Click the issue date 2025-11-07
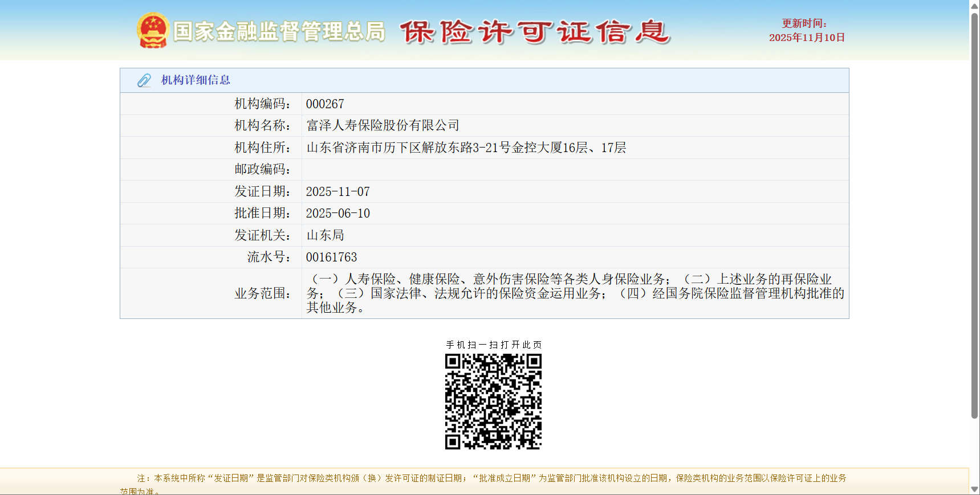The width and height of the screenshot is (980, 495). click(337, 191)
